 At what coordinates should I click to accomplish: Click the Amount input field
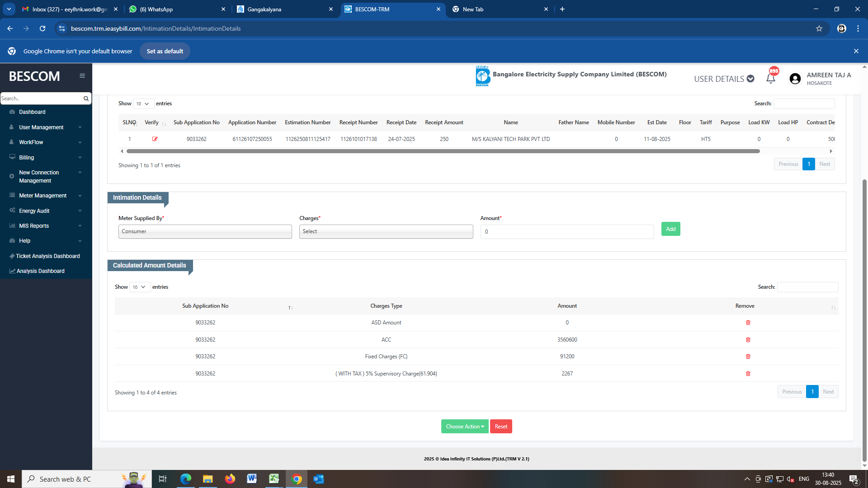click(566, 232)
